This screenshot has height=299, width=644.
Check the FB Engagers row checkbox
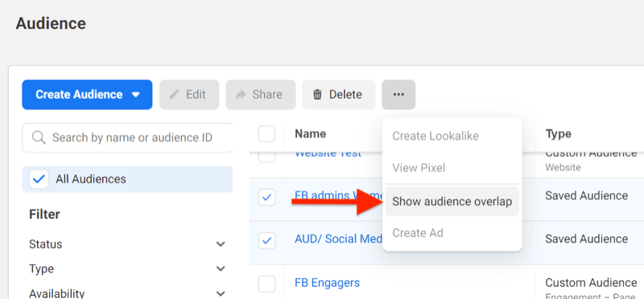[267, 284]
